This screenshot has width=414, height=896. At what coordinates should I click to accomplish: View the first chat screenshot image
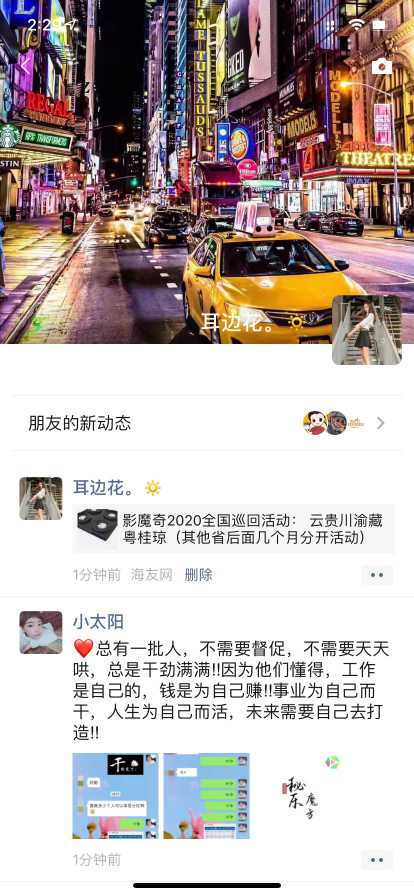coord(116,795)
